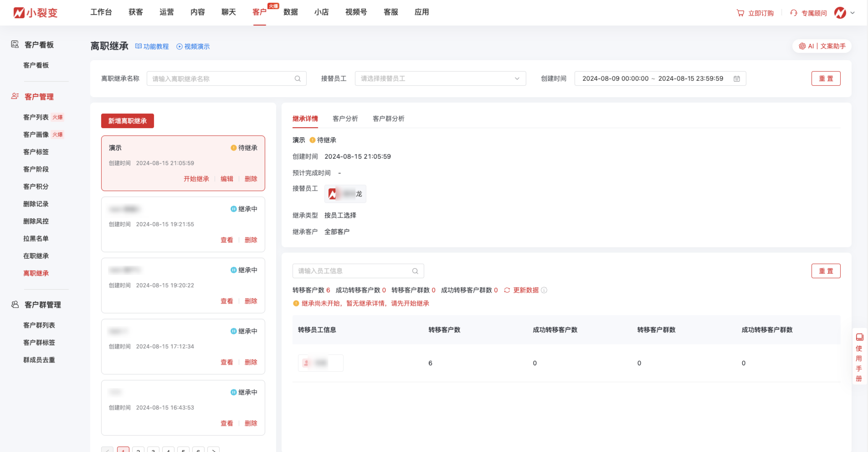Open 群成员去重 in sidebar

point(39,360)
